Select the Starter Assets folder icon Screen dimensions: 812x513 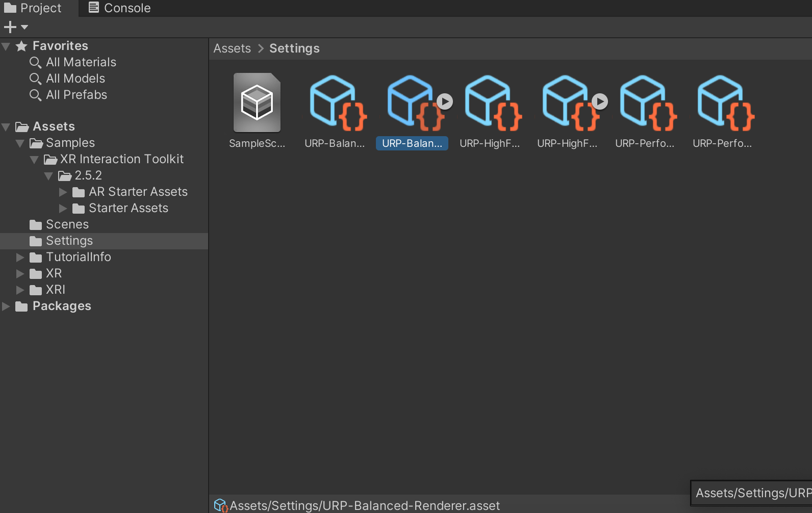pos(79,209)
